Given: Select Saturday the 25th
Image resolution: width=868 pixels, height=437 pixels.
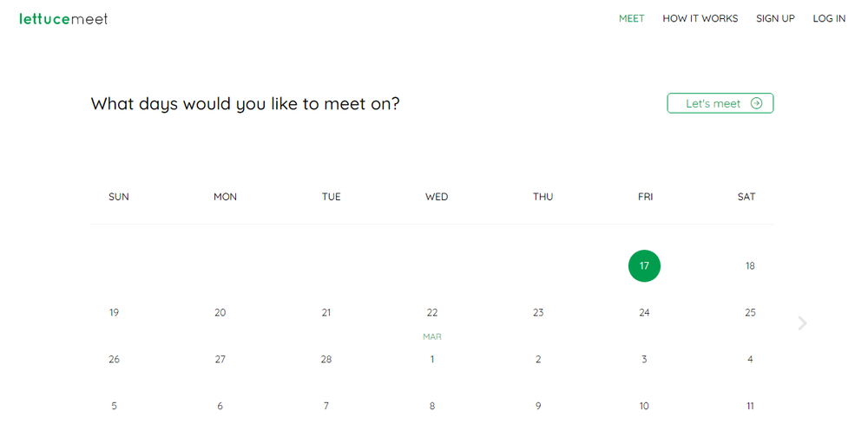Looking at the screenshot, I should pos(750,313).
